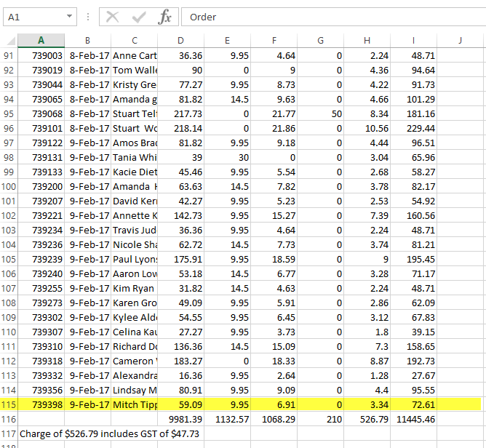Select row 105 header
Image resolution: width=486 pixels, height=448 pixels.
(9, 260)
